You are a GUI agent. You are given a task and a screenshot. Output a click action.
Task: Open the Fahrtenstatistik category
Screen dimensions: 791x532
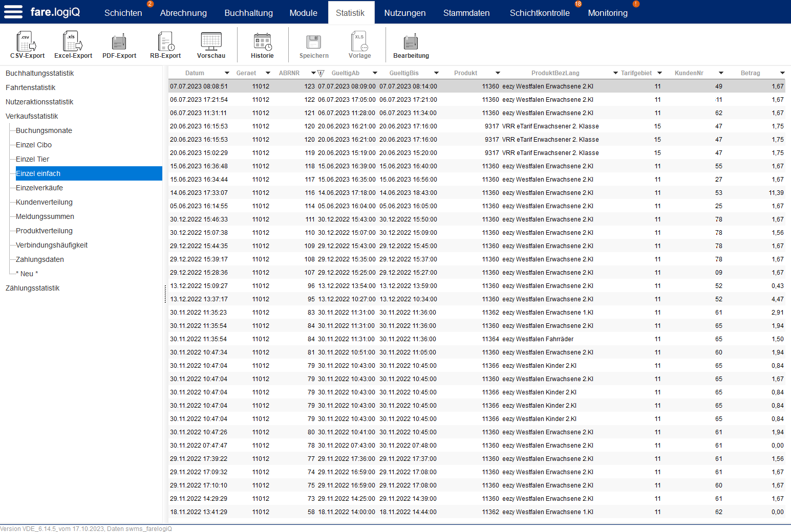pos(30,87)
